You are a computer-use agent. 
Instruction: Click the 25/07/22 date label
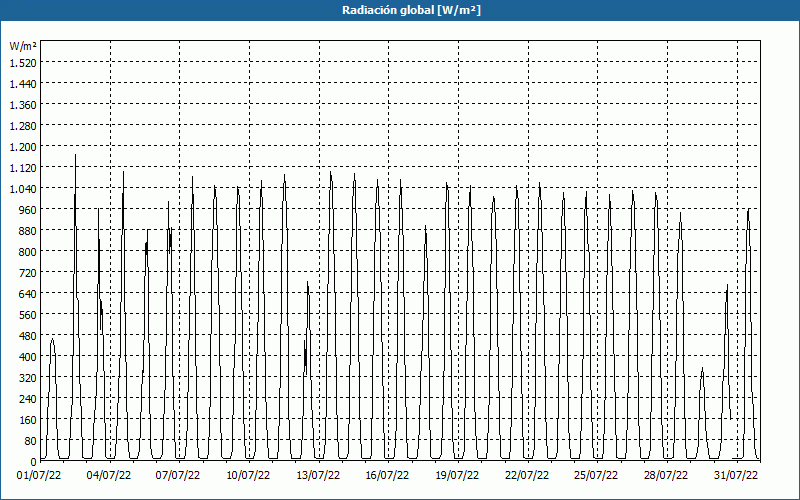point(596,476)
